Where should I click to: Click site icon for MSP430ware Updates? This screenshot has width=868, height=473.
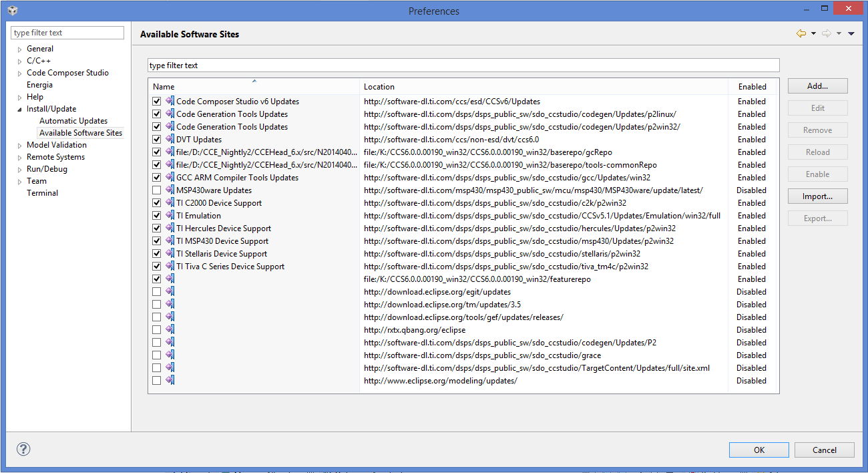[170, 190]
